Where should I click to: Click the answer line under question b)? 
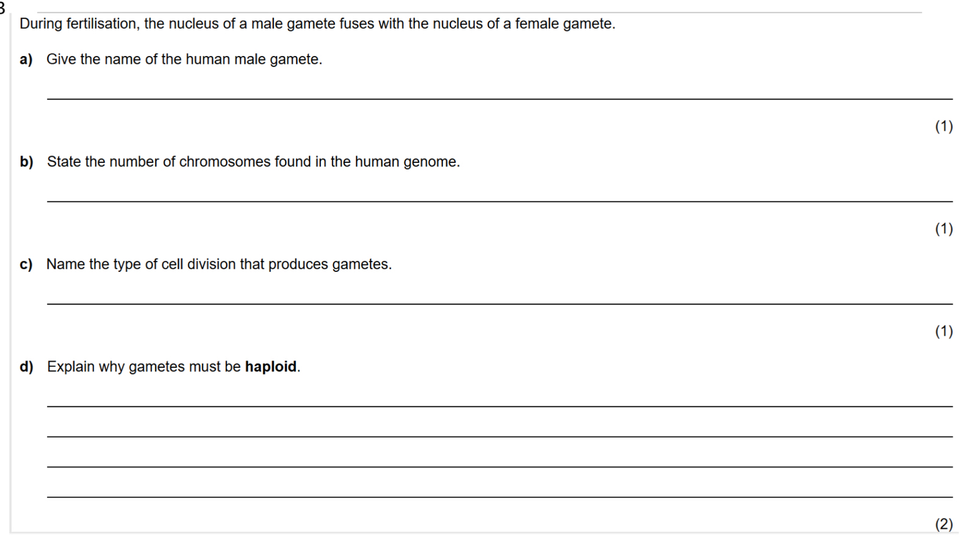pyautogui.click(x=499, y=201)
